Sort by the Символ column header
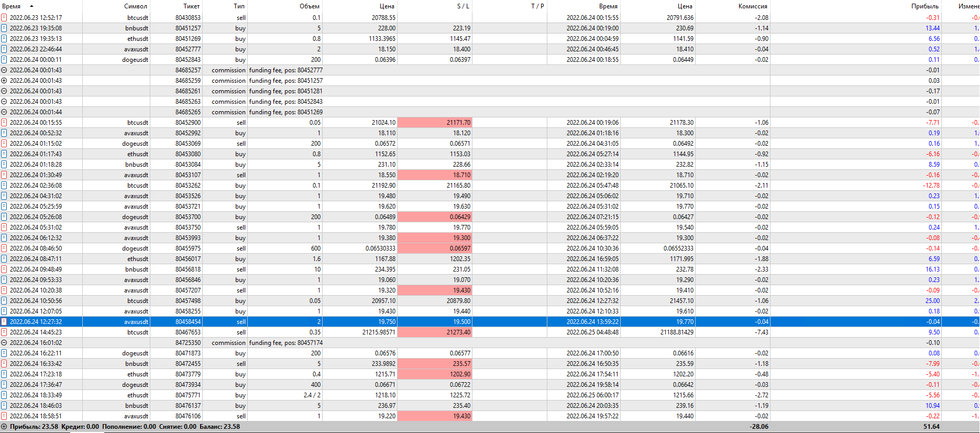 (136, 6)
